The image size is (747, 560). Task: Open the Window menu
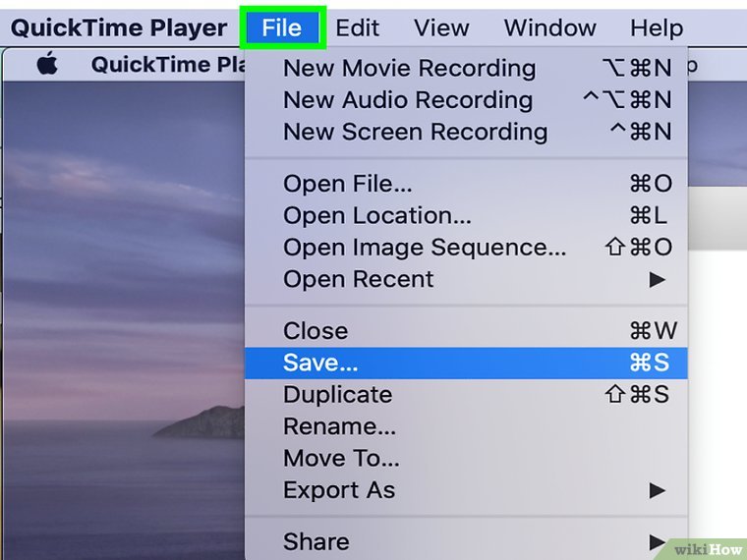[x=551, y=28]
